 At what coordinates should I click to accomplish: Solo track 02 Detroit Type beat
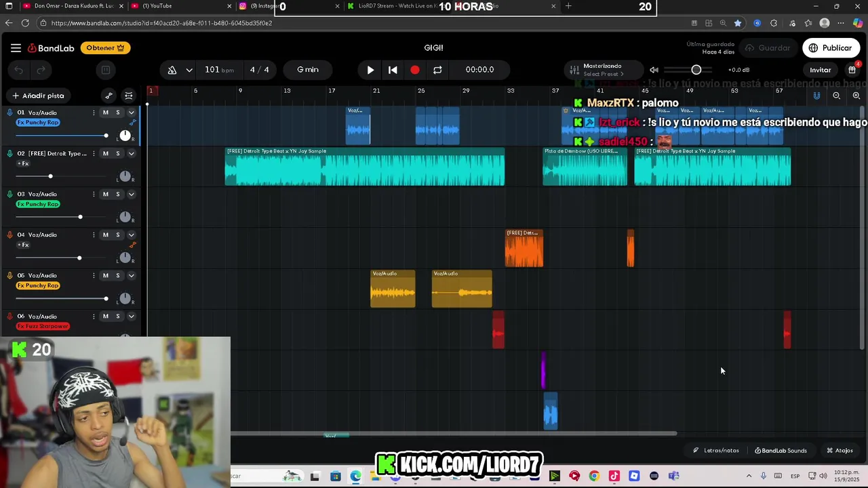(117, 153)
